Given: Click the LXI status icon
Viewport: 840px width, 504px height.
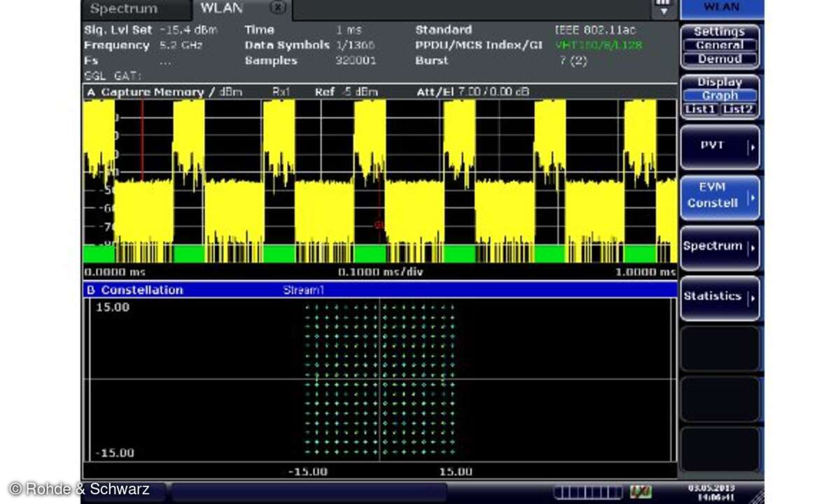Looking at the screenshot, I should click(x=640, y=492).
